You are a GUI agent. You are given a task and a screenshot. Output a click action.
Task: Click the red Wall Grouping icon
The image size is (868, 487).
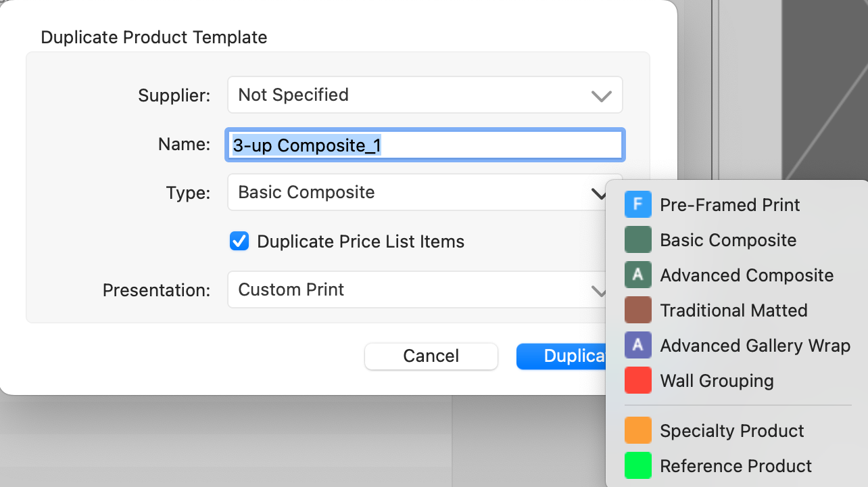pos(637,381)
